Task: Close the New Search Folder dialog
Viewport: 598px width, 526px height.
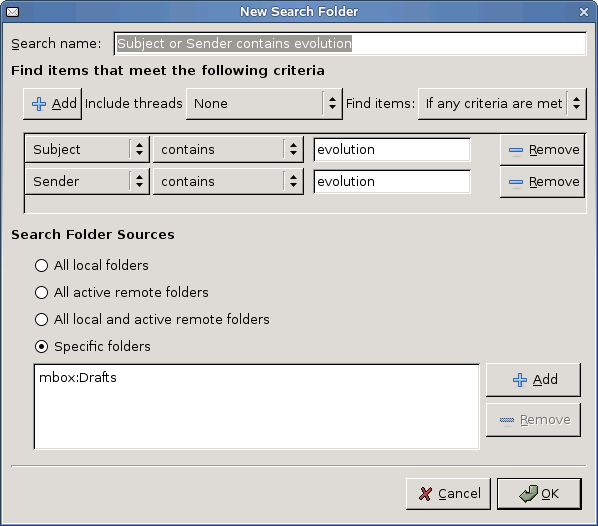Action: [584, 12]
